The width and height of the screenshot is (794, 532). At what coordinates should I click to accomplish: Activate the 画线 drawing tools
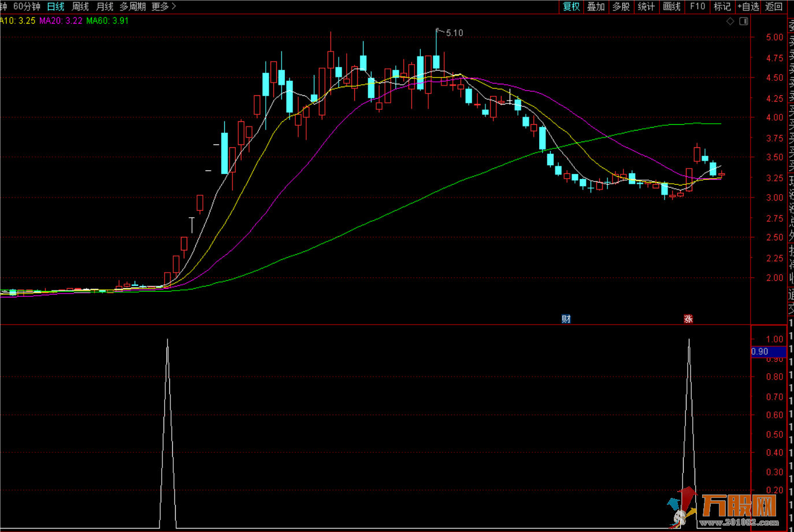[x=671, y=6]
